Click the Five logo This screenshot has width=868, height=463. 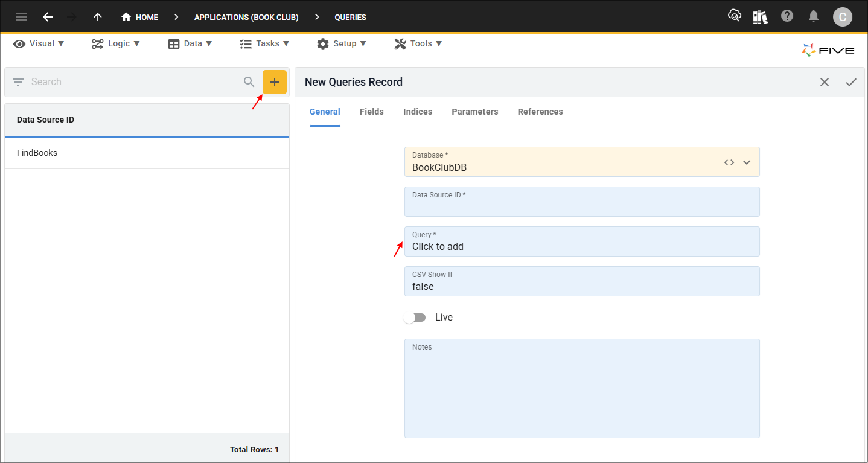pyautogui.click(x=828, y=51)
